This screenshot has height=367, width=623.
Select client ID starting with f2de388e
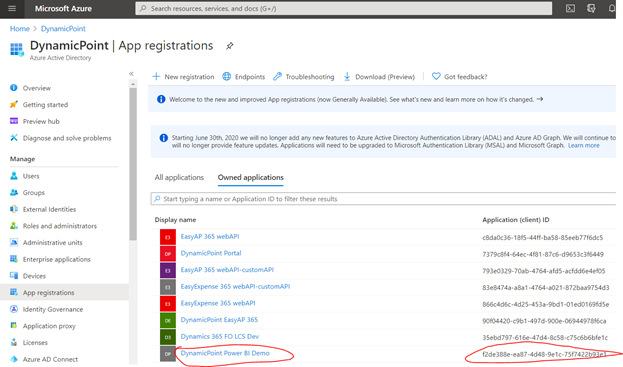[544, 354]
